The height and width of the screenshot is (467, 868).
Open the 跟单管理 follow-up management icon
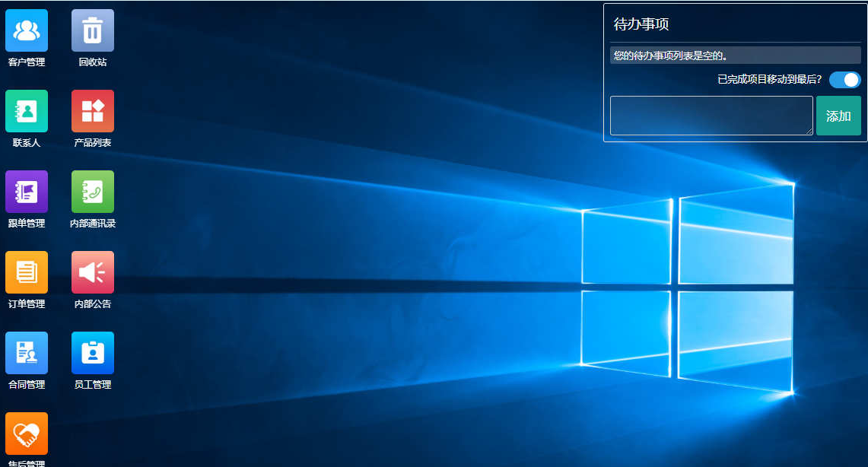point(27,192)
